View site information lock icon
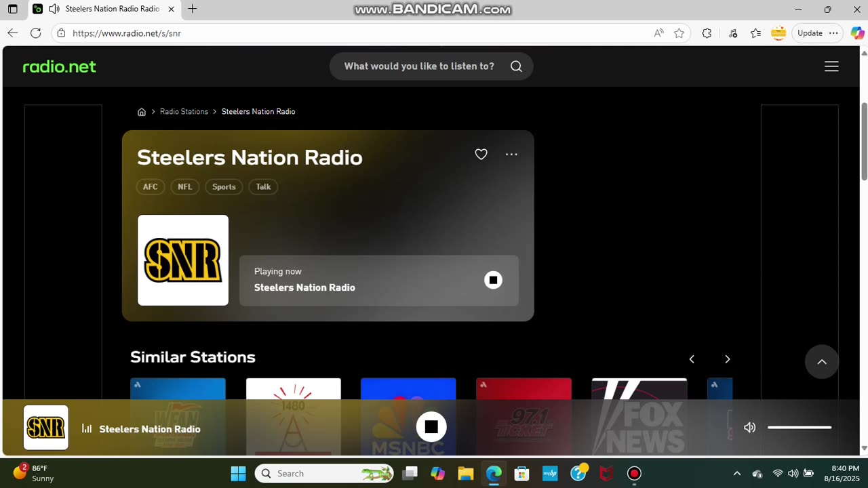The width and height of the screenshot is (868, 488). pyautogui.click(x=61, y=33)
